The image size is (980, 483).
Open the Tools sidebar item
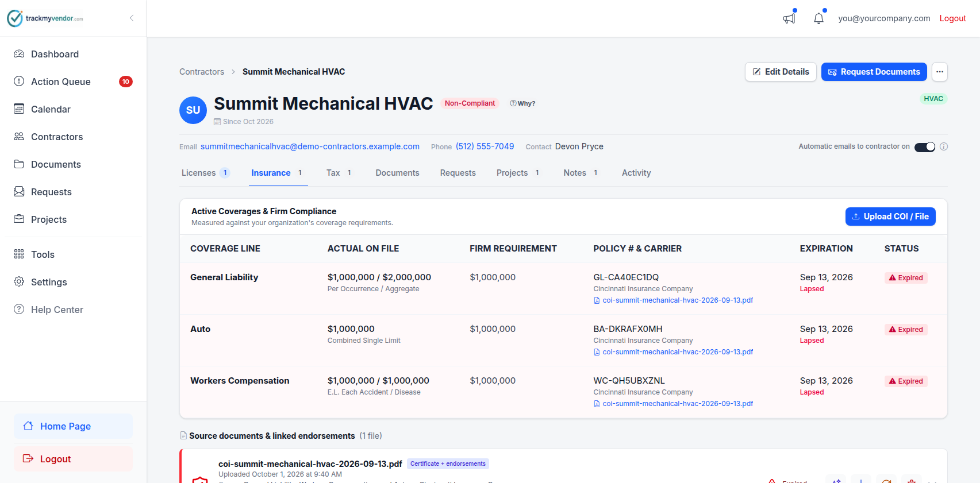tap(73, 254)
